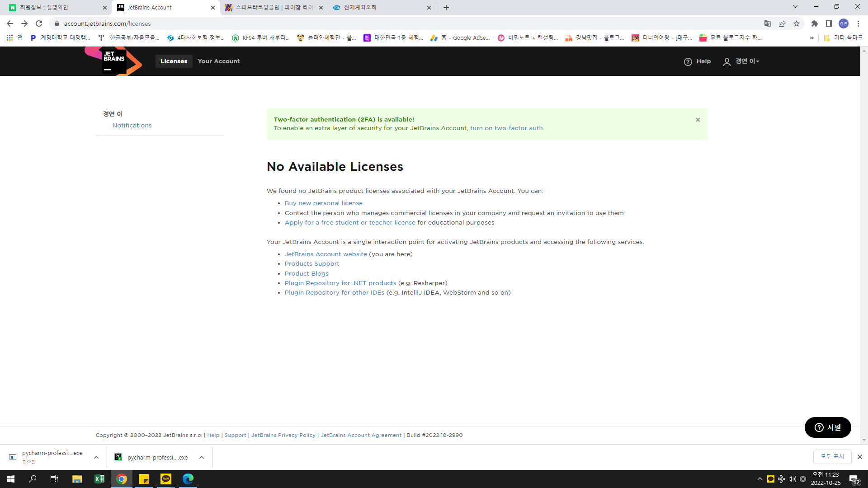The image size is (868, 488).
Task: Open the Notifications sidebar link
Action: [132, 126]
